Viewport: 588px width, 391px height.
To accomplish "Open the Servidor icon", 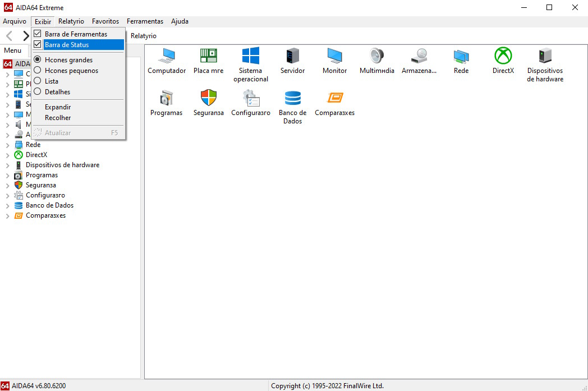I will pyautogui.click(x=292, y=56).
